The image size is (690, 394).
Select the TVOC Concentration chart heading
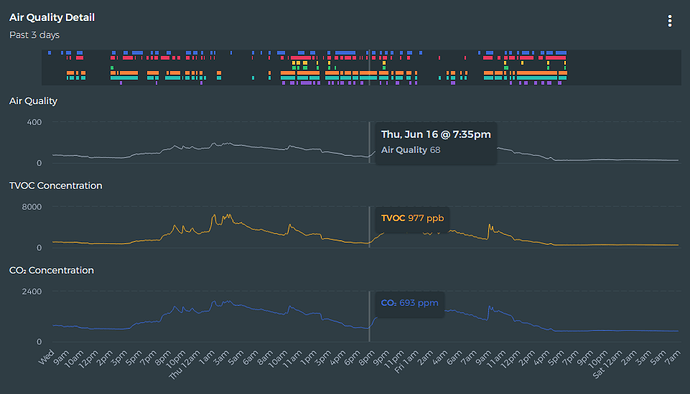tap(56, 186)
